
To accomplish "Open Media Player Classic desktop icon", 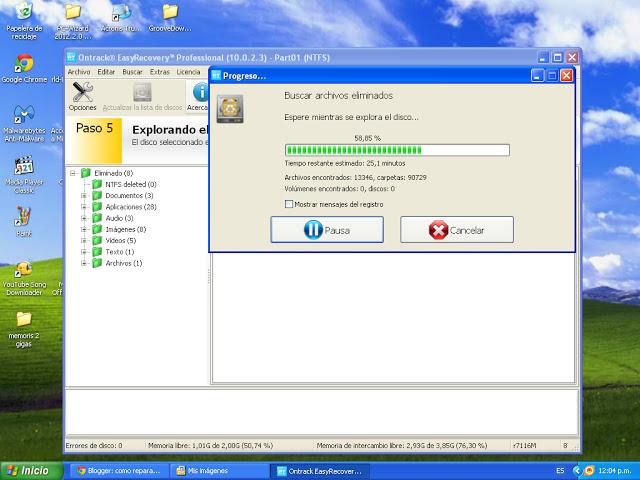I will pos(22,168).
